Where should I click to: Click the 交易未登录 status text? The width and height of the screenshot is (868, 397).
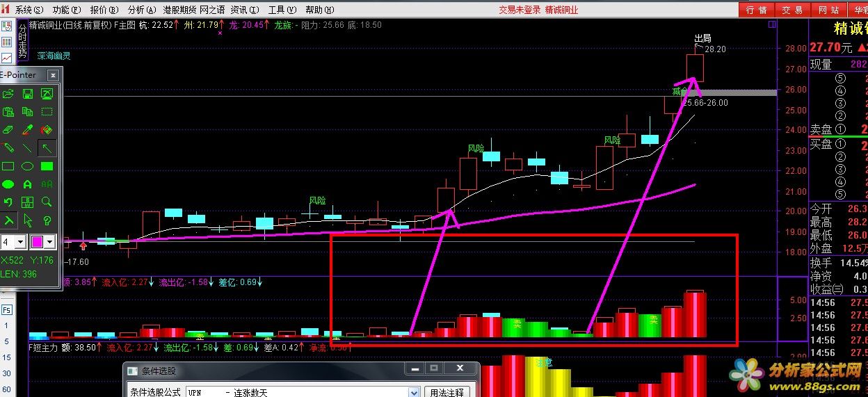pos(520,10)
